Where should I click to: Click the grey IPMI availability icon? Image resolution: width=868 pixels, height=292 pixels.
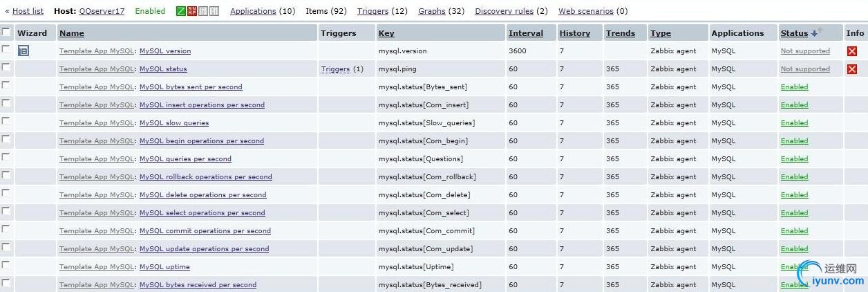[214, 11]
